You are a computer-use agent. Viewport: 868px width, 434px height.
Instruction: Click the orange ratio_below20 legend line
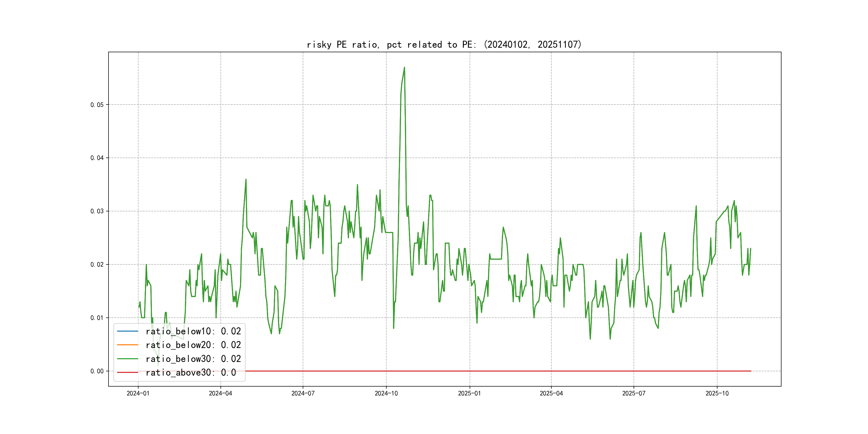[127, 345]
